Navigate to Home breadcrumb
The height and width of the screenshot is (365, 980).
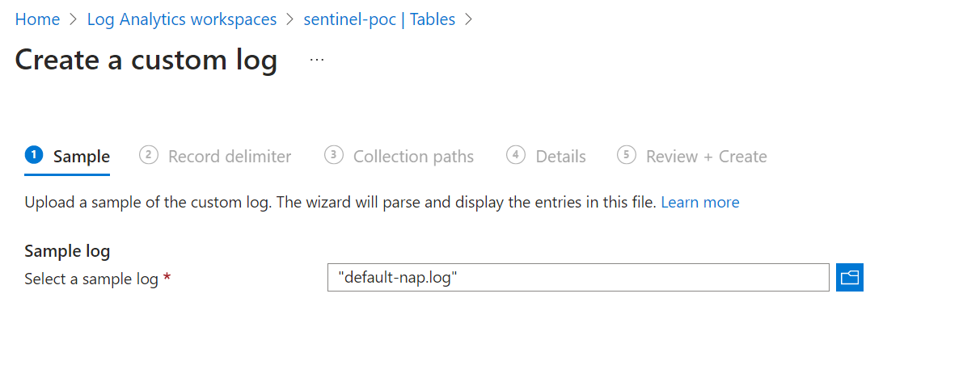tap(37, 19)
